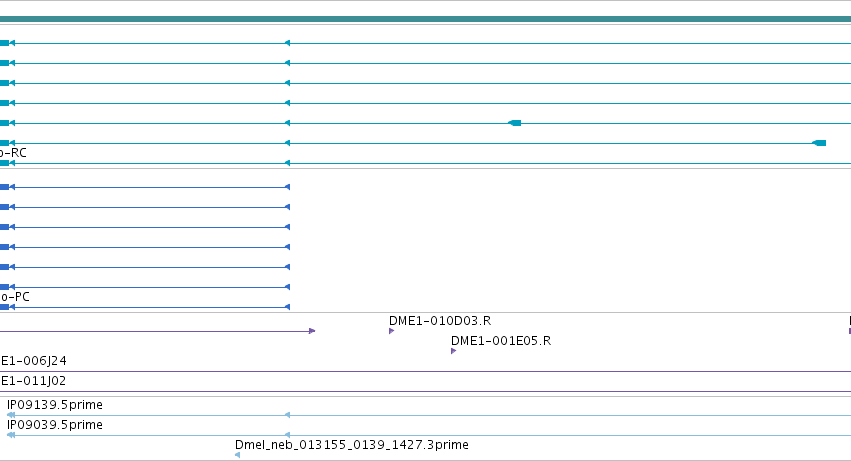Viewport: 851px width, 461px height.
Task: Open the IP09039.5prime EST label
Action: tap(55, 425)
